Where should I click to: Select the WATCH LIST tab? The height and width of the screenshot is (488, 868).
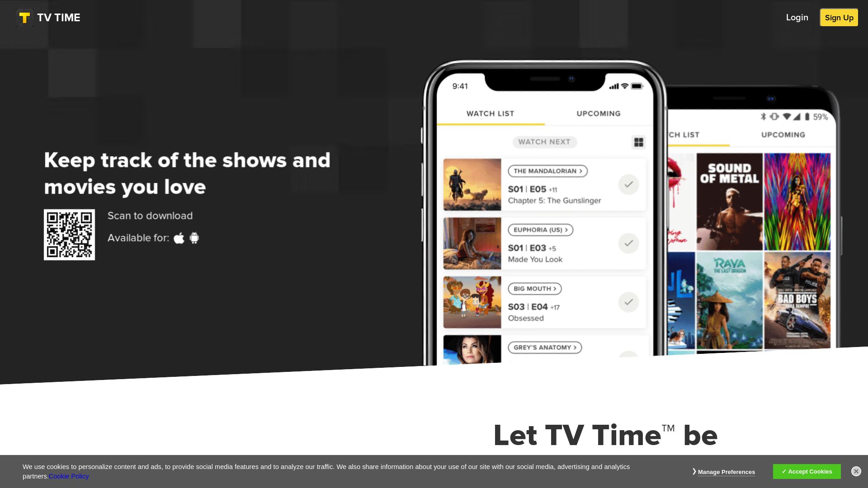click(x=491, y=113)
